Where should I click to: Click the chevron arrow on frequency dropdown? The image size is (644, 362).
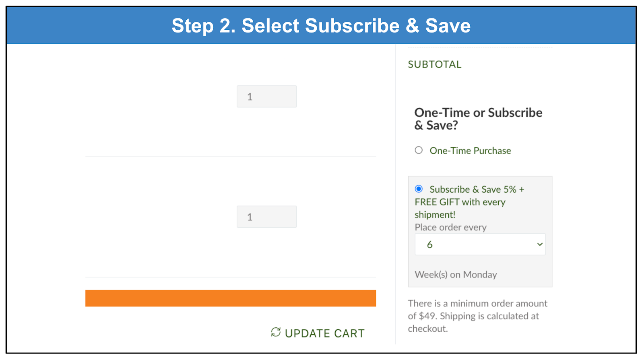pos(540,244)
